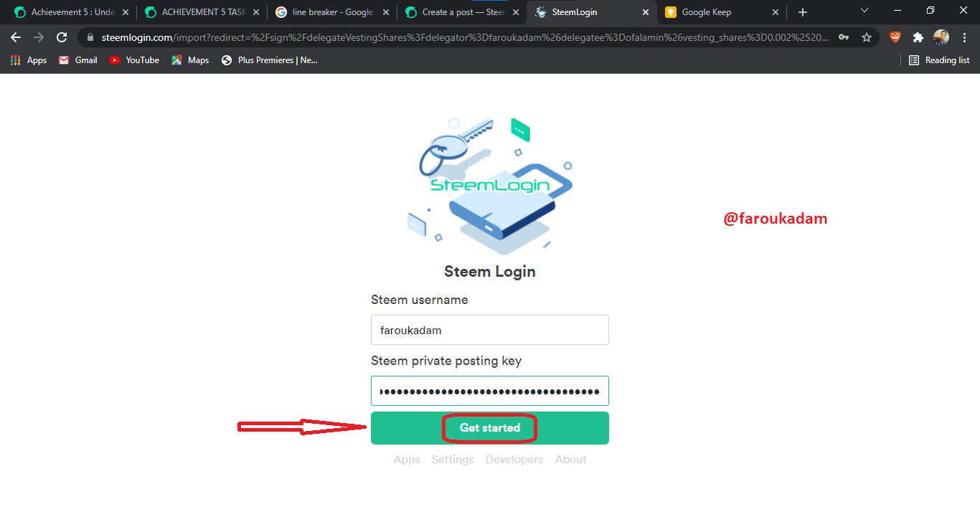Open the Reading list panel
The image size is (980, 522).
(939, 60)
